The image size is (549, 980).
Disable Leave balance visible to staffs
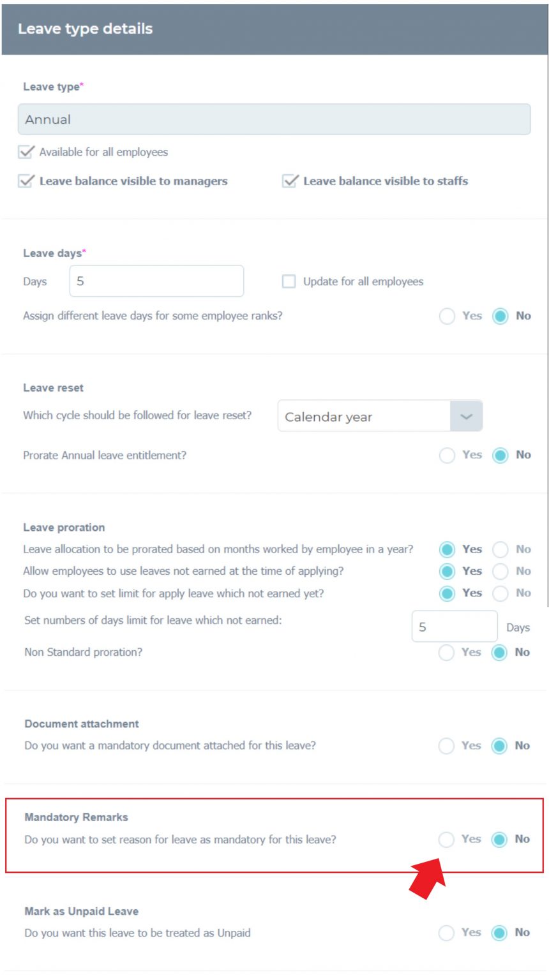(289, 181)
